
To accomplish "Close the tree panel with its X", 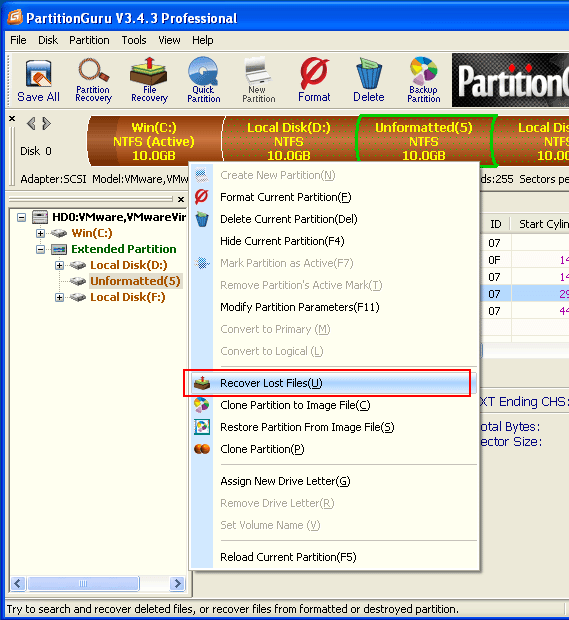I will (x=181, y=199).
